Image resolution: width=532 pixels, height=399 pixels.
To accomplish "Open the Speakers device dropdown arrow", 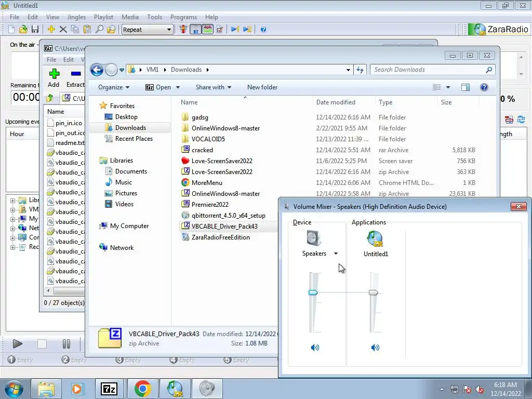I will coord(336,254).
